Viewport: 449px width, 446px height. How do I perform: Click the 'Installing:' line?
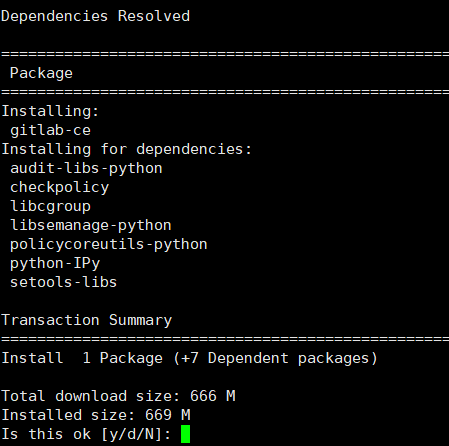(50, 111)
